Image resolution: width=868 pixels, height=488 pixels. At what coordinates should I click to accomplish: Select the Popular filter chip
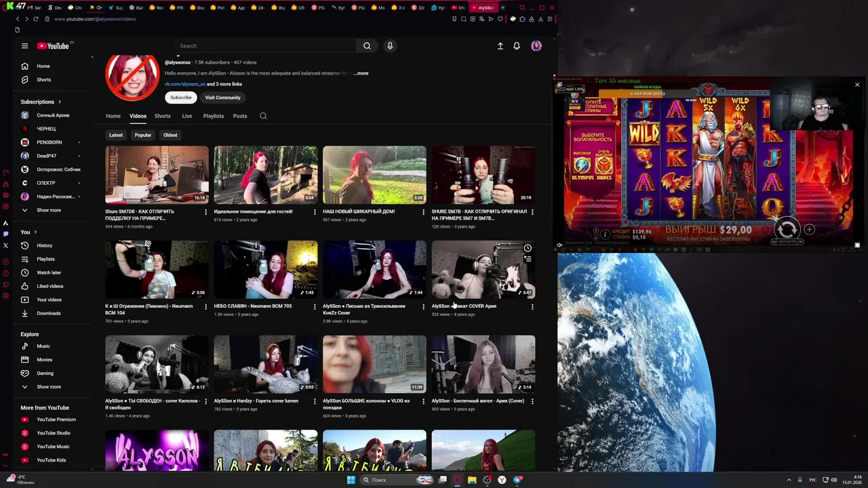click(x=143, y=135)
